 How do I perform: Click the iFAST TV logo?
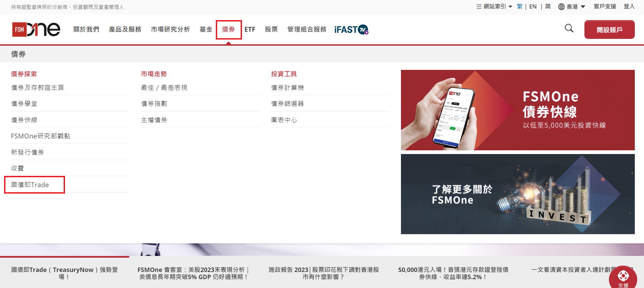351,30
